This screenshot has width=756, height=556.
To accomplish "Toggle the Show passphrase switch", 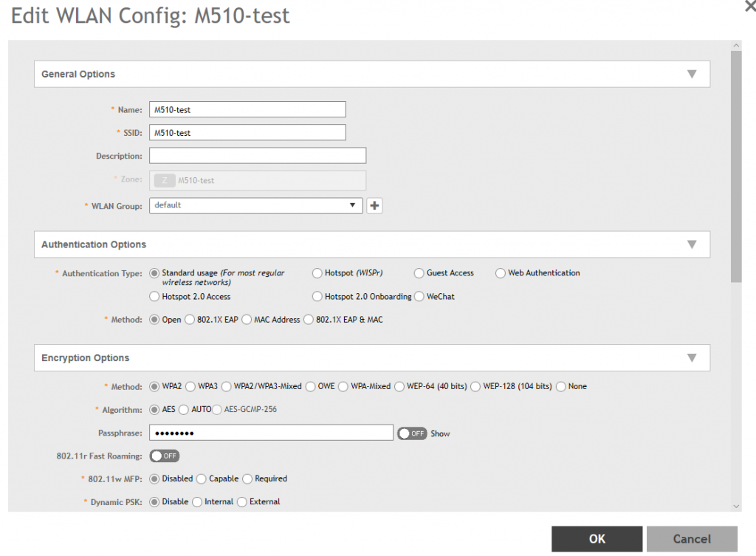I will point(412,433).
